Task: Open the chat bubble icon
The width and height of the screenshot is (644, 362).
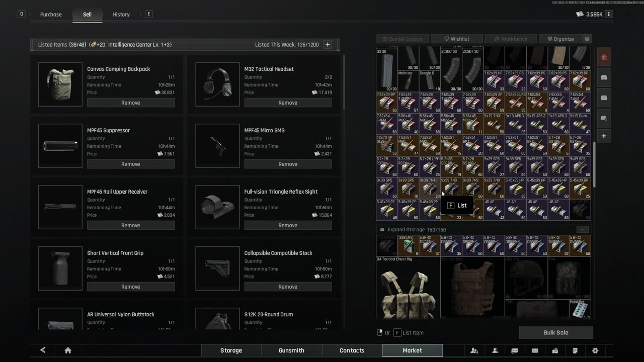Action: (515, 350)
